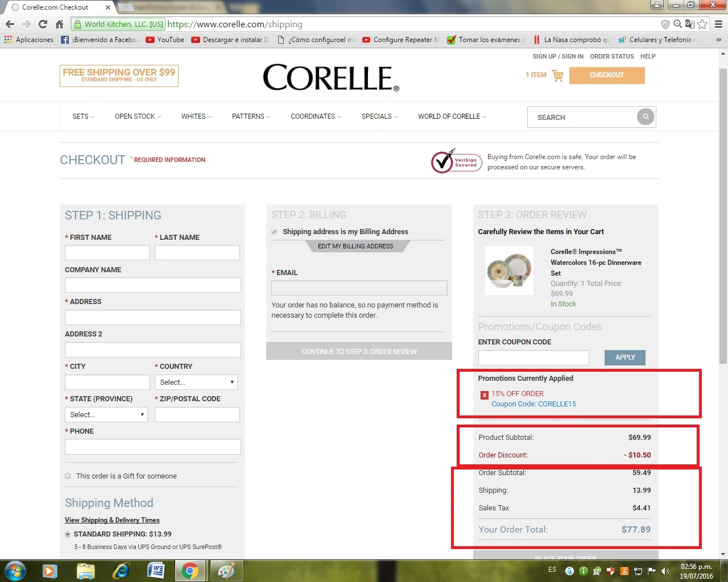Click APPLY coupon button
The image size is (728, 582).
(625, 357)
